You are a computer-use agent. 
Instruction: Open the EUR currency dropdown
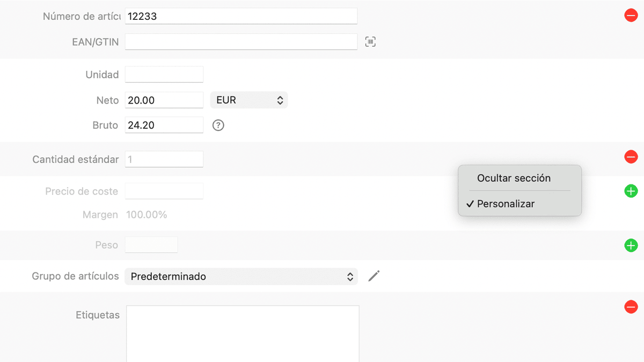(248, 100)
